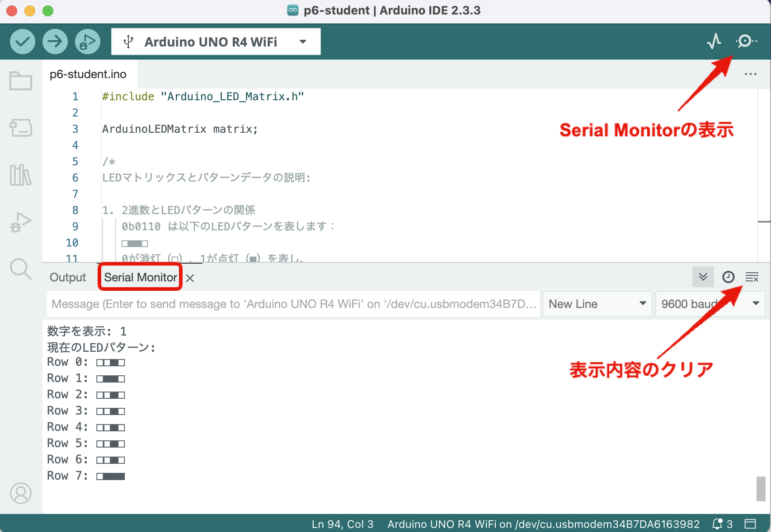Open the Serial Plotter waveform icon
This screenshot has width=771, height=532.
pos(714,42)
